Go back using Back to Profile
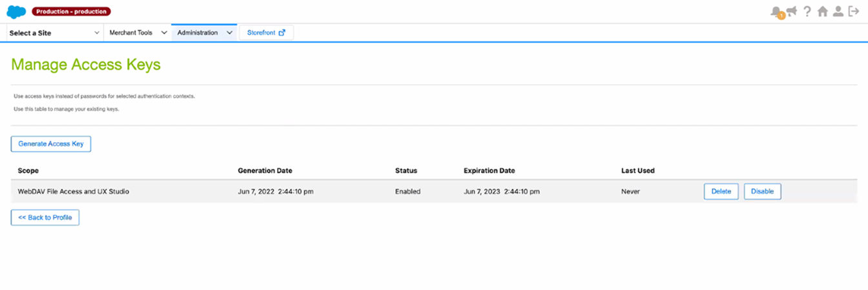 45,218
